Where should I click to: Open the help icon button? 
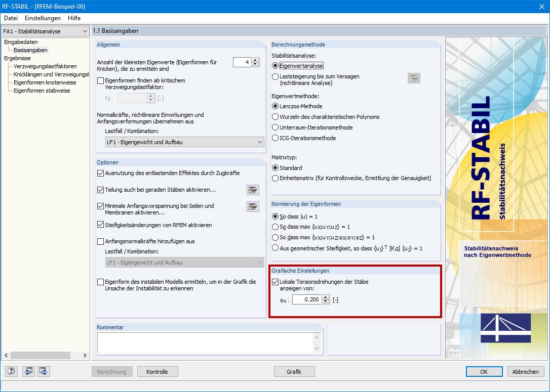[11, 371]
